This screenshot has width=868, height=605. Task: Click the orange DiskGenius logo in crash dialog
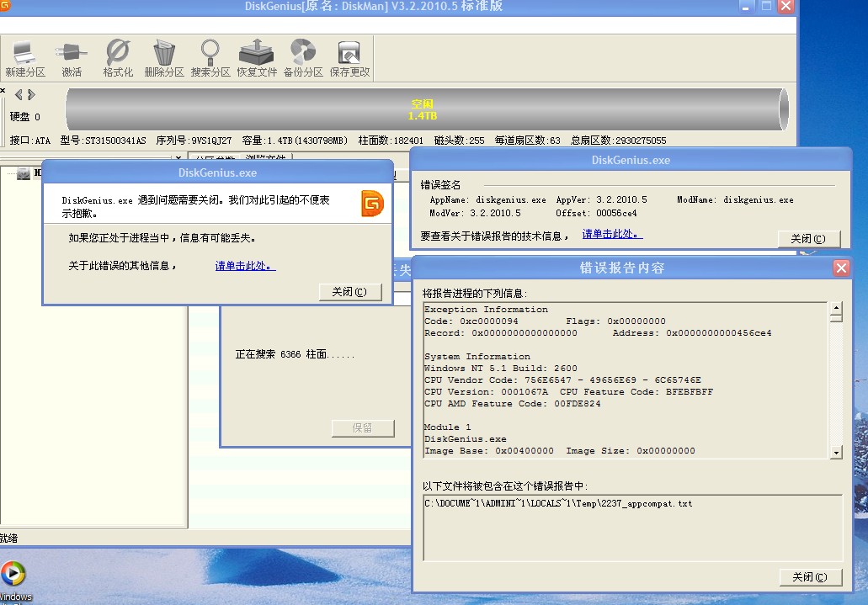(373, 203)
